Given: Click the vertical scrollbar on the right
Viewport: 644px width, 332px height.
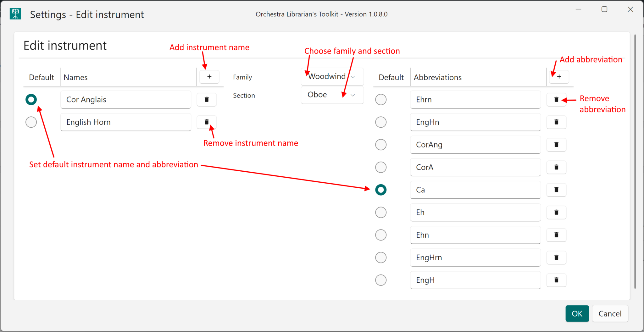Looking at the screenshot, I should pyautogui.click(x=635, y=162).
